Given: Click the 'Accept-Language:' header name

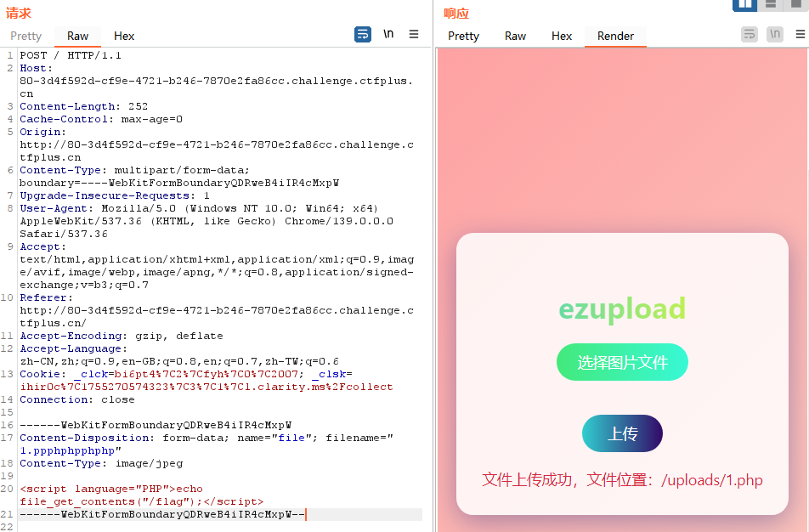Looking at the screenshot, I should point(73,348).
